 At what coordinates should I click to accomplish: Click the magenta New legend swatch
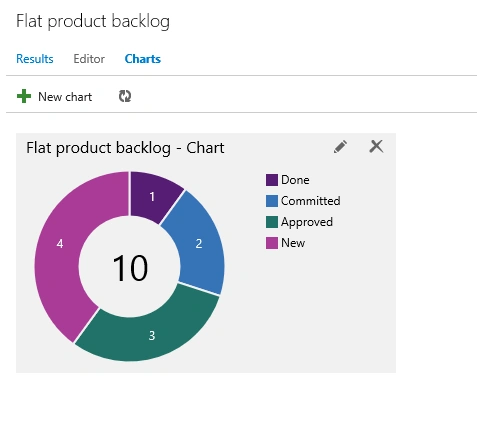pos(272,243)
